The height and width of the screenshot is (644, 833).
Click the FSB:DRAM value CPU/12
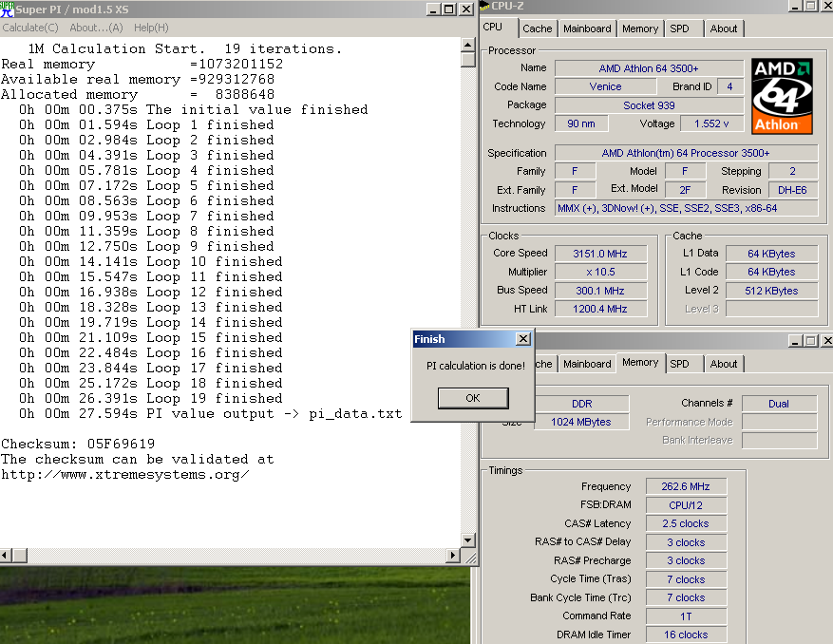(686, 504)
